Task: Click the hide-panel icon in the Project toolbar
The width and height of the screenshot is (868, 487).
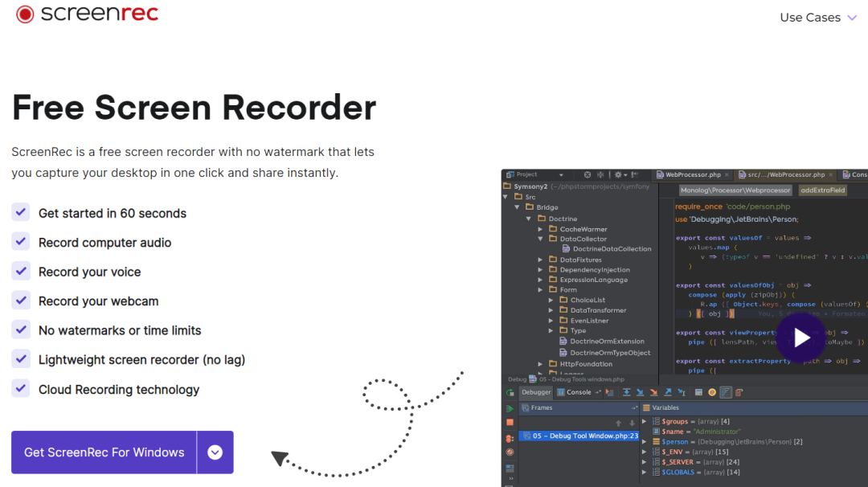Action: [x=634, y=175]
